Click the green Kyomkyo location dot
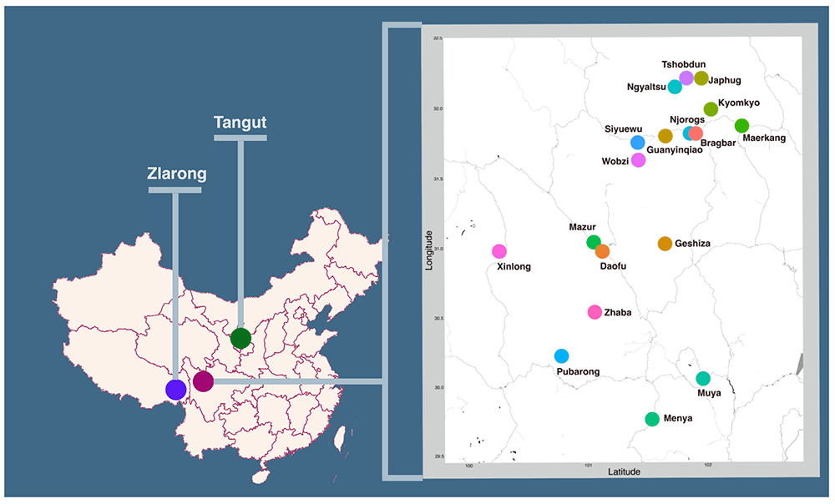Screen dimensions: 835x504 tap(711, 109)
